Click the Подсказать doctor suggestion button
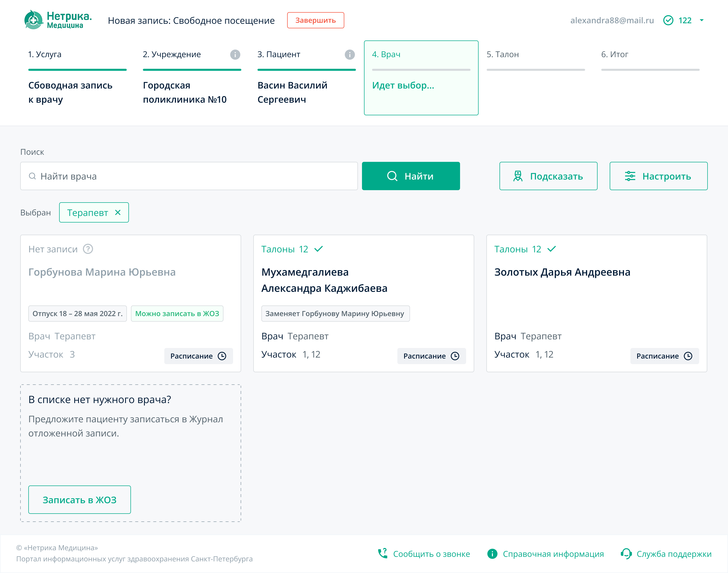Screen dimensions: 728x573 [548, 176]
